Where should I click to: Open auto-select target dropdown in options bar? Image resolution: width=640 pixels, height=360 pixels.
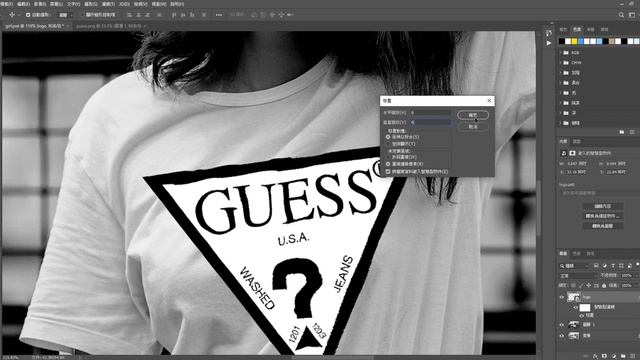click(x=65, y=15)
